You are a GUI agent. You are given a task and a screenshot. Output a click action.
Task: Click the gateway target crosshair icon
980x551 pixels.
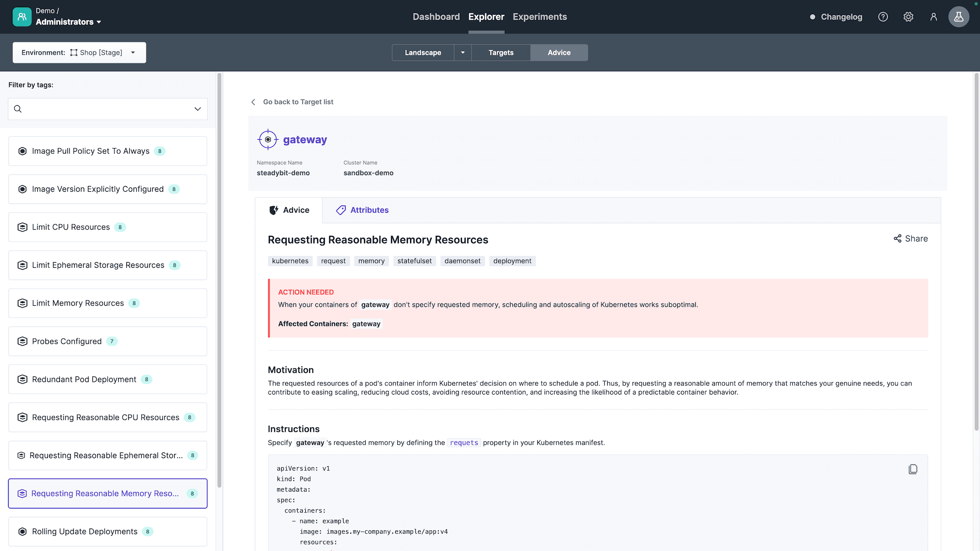[x=268, y=140]
